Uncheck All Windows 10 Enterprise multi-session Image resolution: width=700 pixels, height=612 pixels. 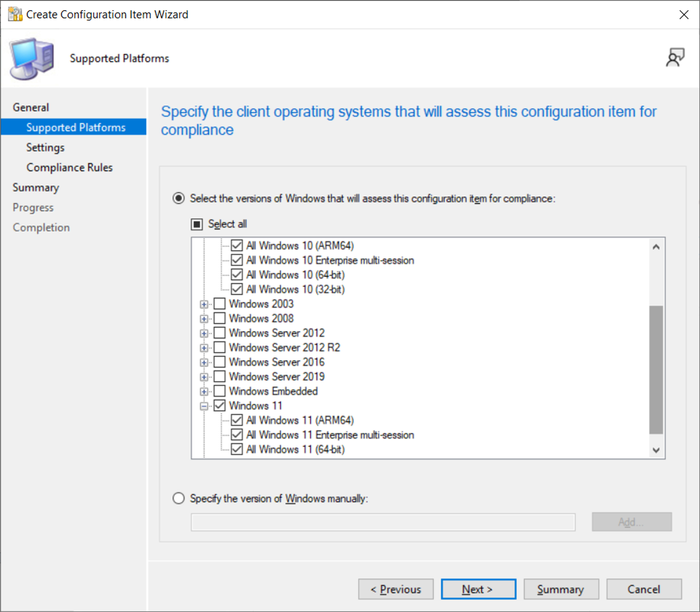pos(237,260)
